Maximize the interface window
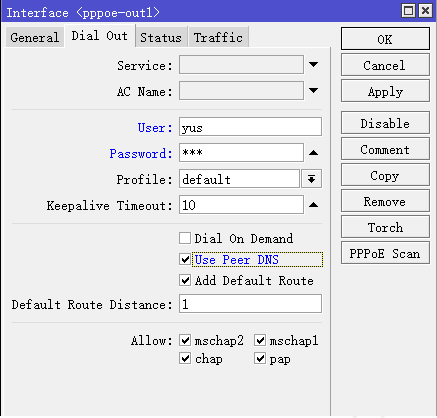Screen dimensions: 437x418 coord(409,10)
